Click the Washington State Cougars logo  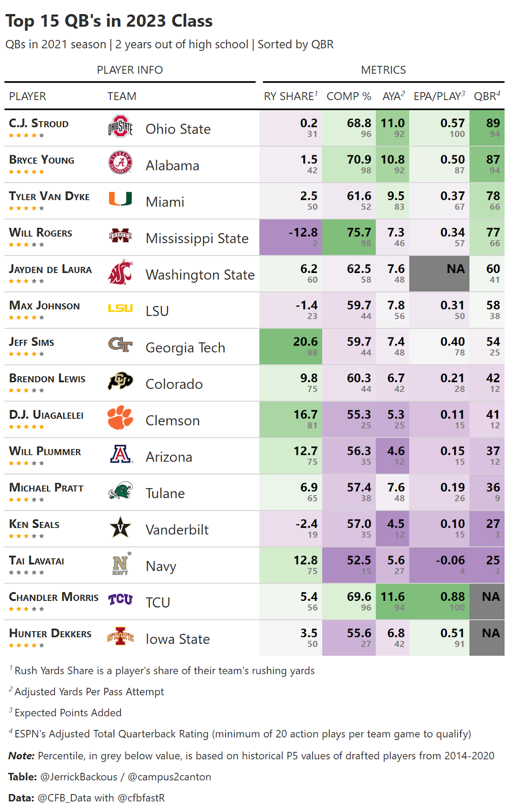point(120,272)
